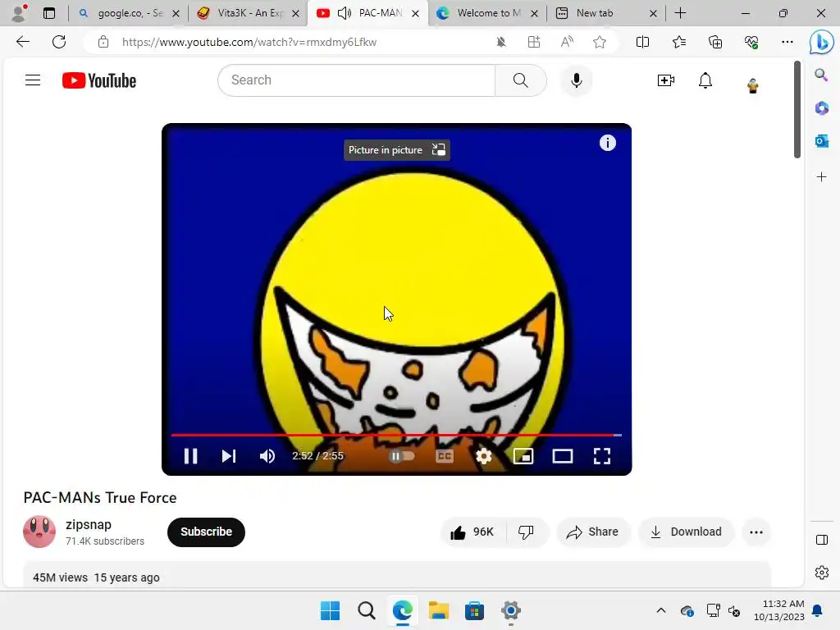Open the Apps available icon in the address bar
This screenshot has width=840, height=630.
click(533, 42)
